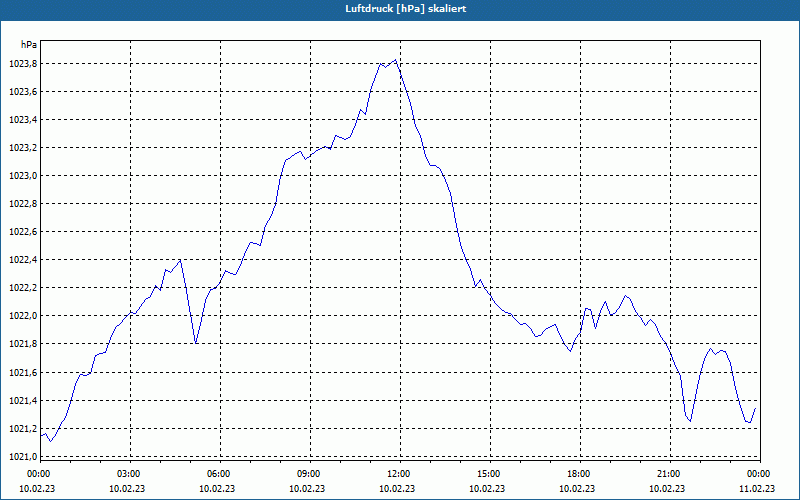Click the y-axis label 1023,8
This screenshot has width=800, height=500.
23,64
